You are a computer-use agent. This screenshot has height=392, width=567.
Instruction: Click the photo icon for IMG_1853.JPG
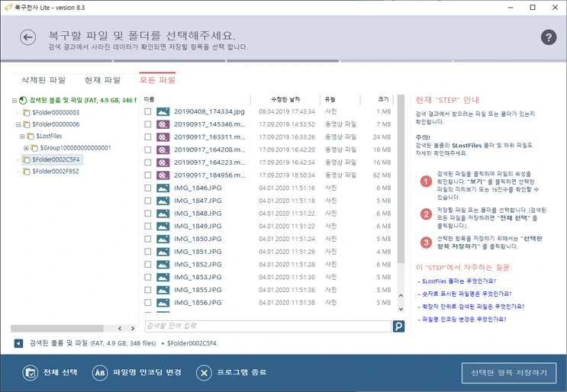click(163, 277)
